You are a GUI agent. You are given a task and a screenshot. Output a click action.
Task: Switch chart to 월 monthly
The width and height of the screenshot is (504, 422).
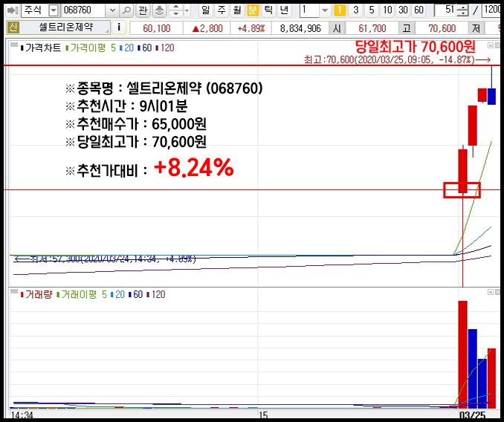(237, 10)
